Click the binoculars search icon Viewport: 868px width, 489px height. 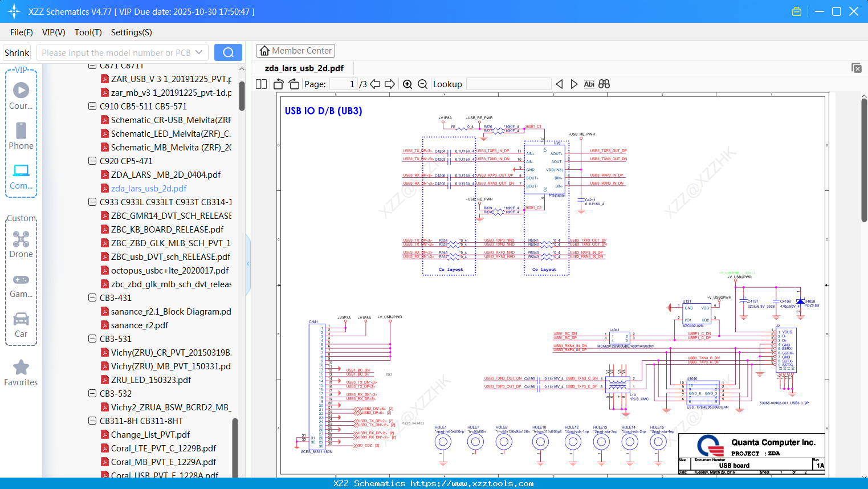604,84
